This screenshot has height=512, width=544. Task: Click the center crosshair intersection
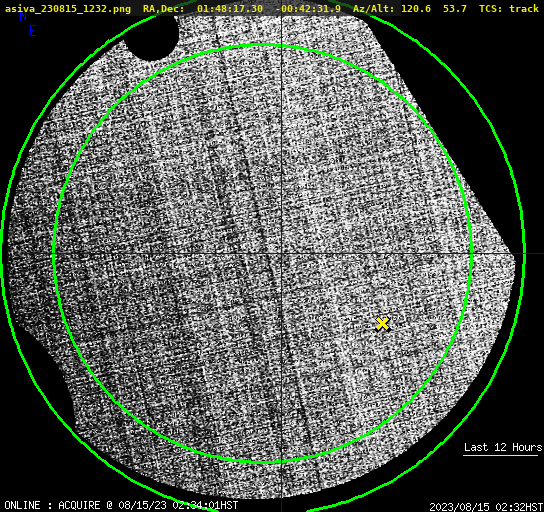(281, 254)
